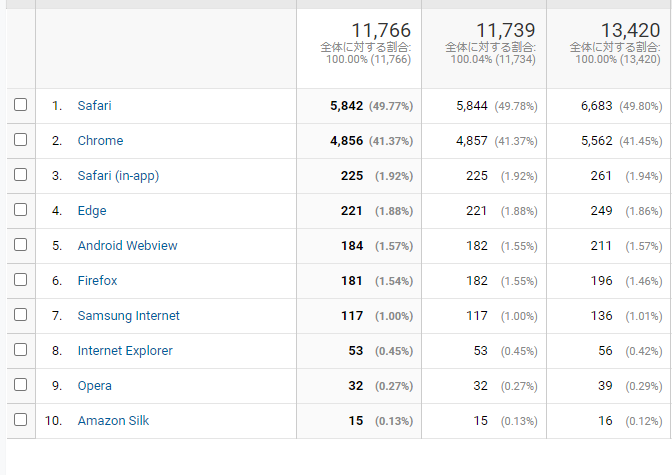
Task: Open the Opera browser link
Action: [94, 386]
